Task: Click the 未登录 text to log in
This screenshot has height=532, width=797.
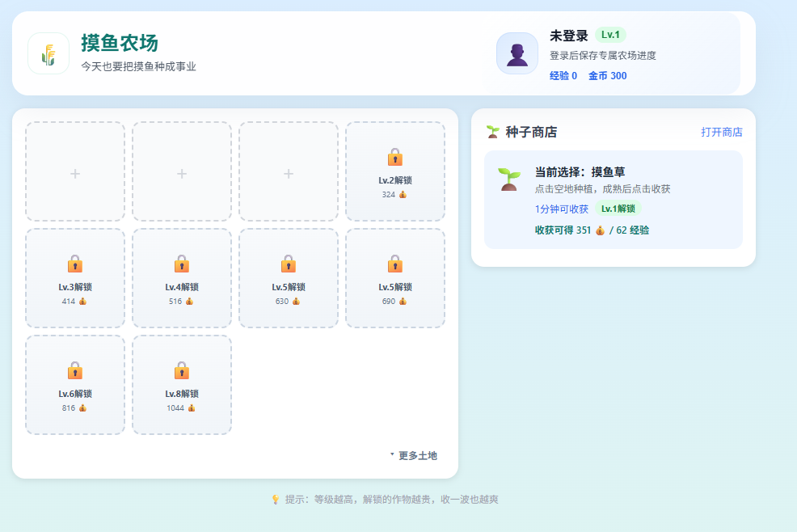Action: (x=568, y=36)
